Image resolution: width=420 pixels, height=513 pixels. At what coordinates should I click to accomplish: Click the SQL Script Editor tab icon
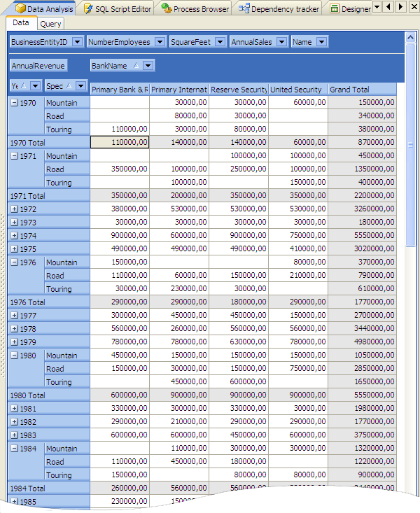[x=88, y=8]
